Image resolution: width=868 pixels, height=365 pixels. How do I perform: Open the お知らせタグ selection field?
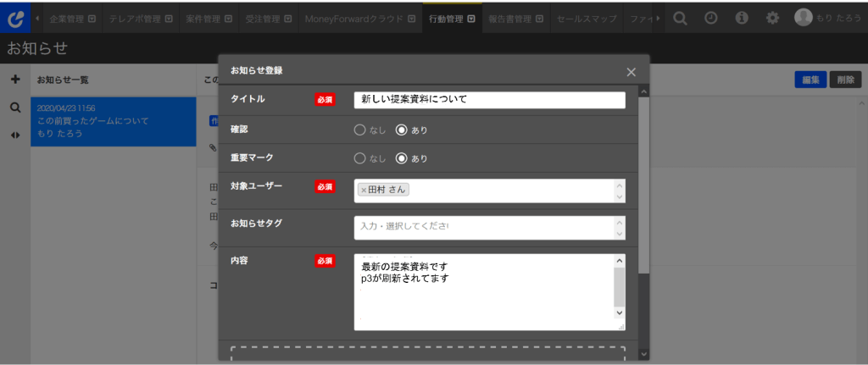click(483, 227)
